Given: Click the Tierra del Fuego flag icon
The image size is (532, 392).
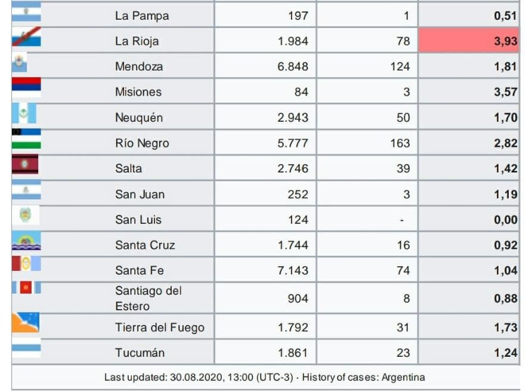Looking at the screenshot, I should click(x=26, y=322).
